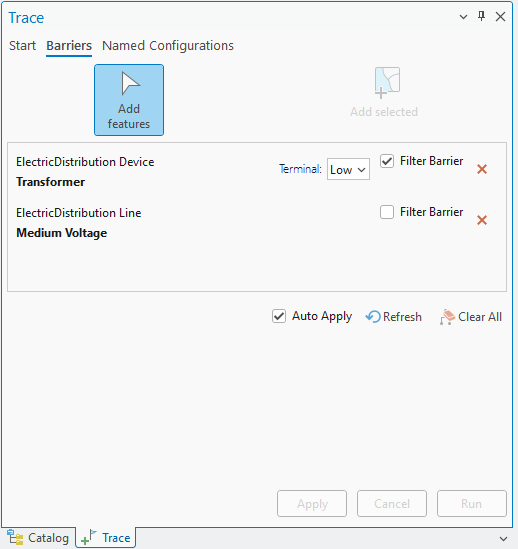Image resolution: width=518 pixels, height=549 pixels.
Task: Click the Run button
Action: [471, 503]
